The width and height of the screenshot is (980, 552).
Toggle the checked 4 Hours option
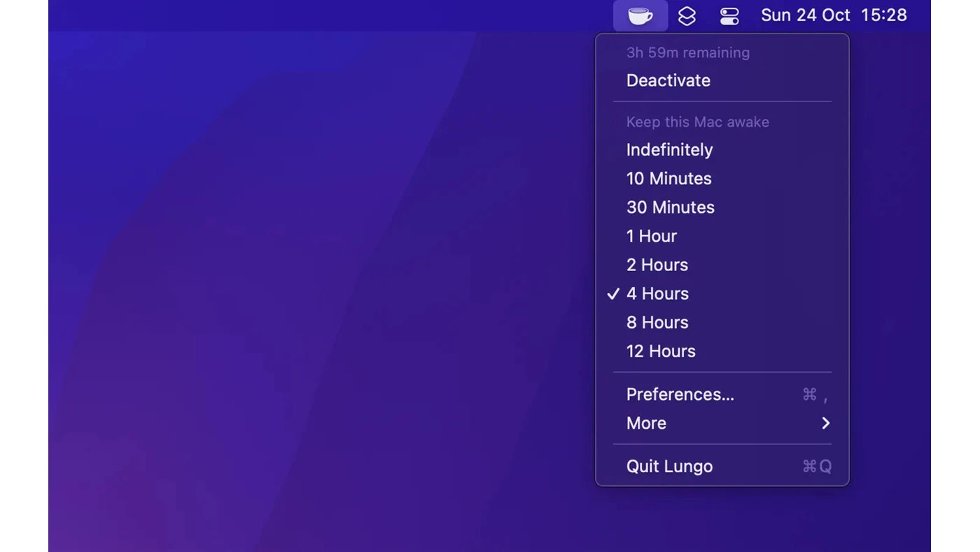pyautogui.click(x=722, y=294)
